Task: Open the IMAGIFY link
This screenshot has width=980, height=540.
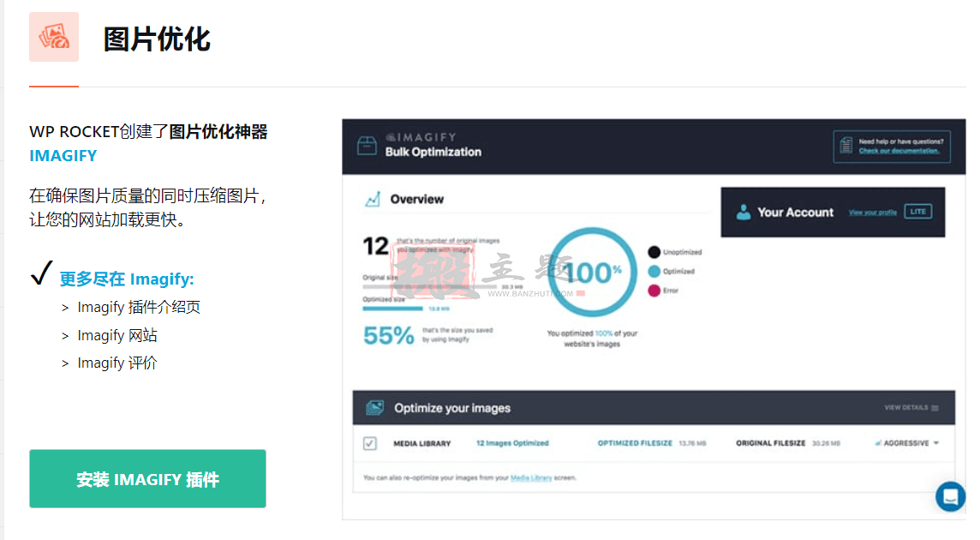Action: (x=63, y=156)
